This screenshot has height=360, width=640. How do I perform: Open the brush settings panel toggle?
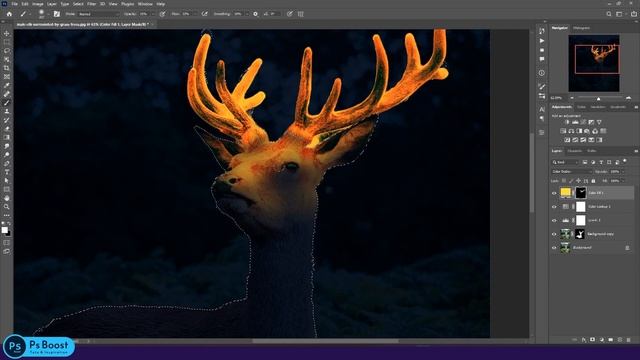tap(57, 14)
